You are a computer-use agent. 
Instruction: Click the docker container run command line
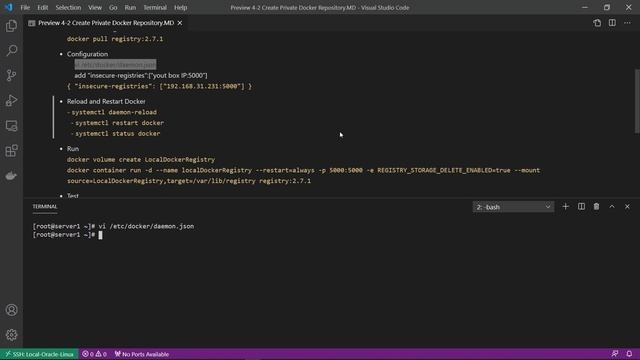tap(303, 170)
